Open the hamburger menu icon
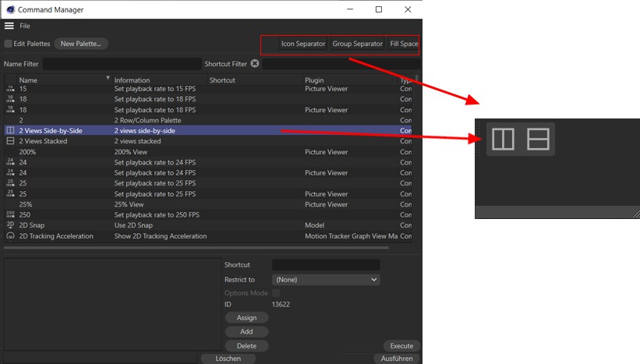This screenshot has height=364, width=640. click(9, 26)
